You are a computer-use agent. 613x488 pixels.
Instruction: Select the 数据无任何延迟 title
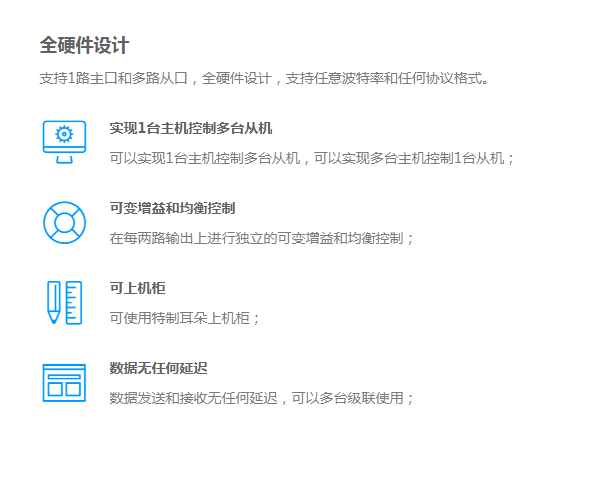pos(158,368)
